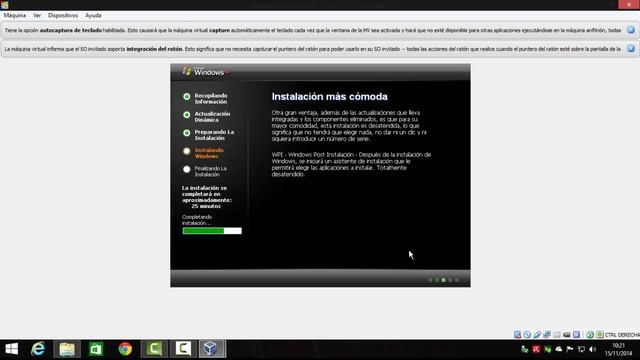Open the Windows Start button

click(x=12, y=349)
